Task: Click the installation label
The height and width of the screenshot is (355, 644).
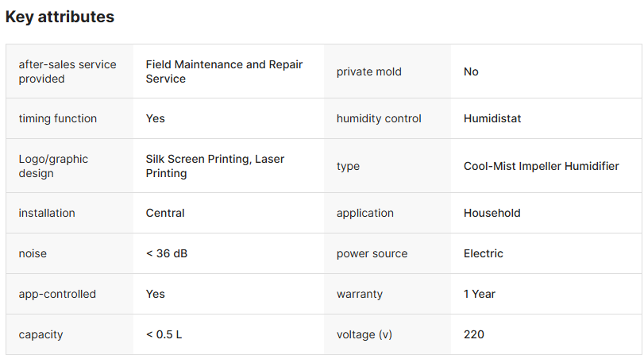Action: [x=47, y=213]
